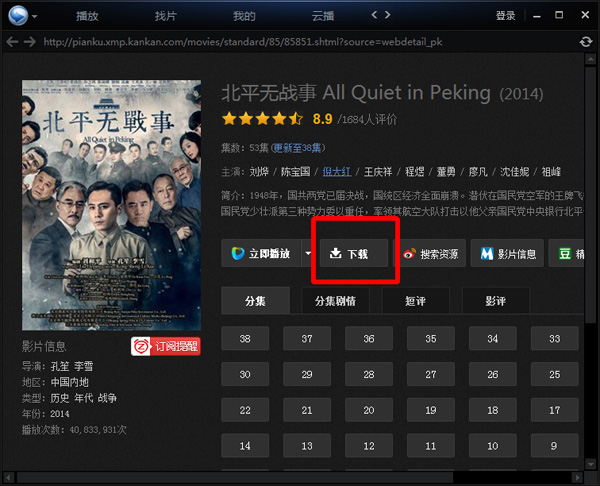Open the code brackets menu in top bar
600x486 pixels.
pyautogui.click(x=381, y=15)
